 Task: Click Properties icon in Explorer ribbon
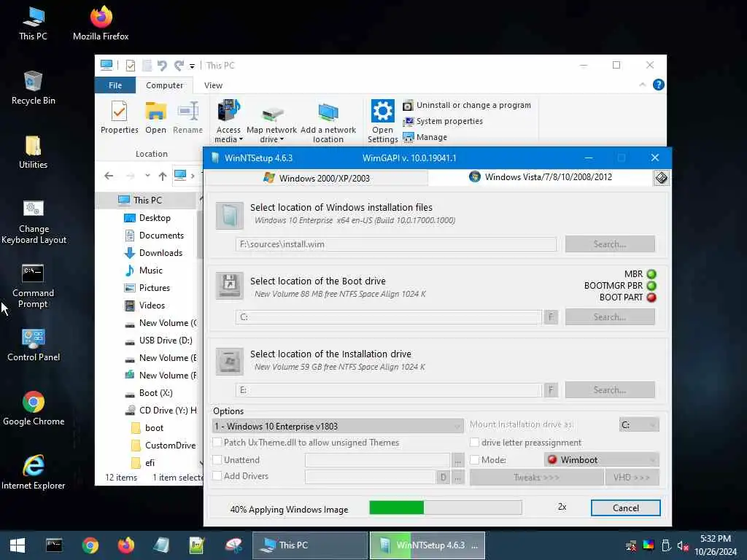pos(119,117)
